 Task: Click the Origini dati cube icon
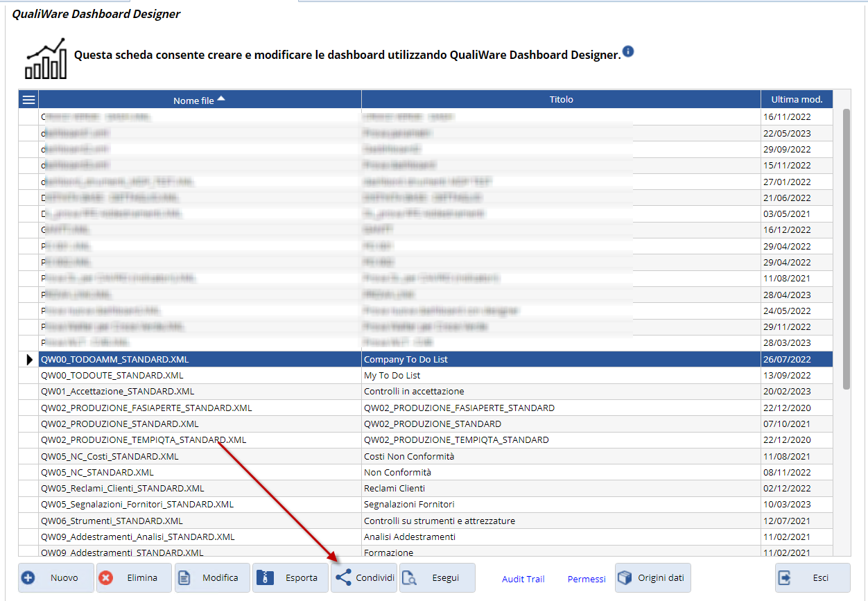(x=625, y=578)
